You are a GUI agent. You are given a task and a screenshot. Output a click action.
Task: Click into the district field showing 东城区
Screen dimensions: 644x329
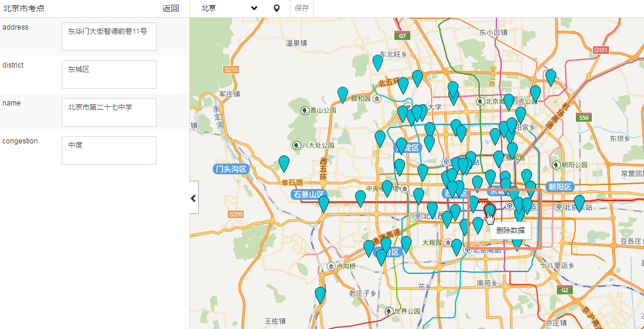[109, 74]
